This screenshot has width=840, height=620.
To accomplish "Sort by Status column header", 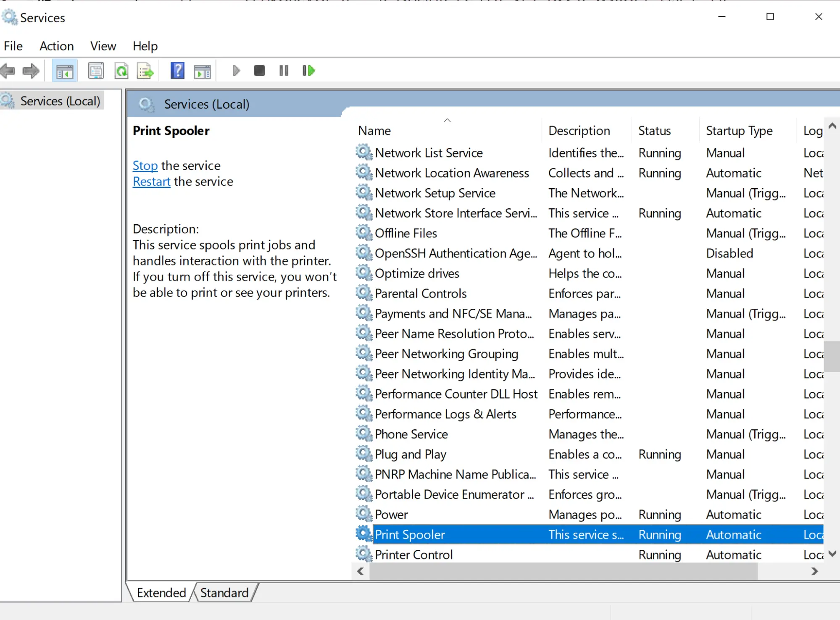I will pos(665,131).
